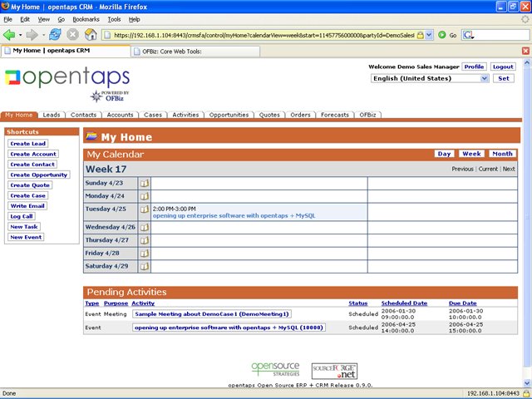Open the calendar icon for Tuesday 4/25
The width and height of the screenshot is (532, 399).
(144, 210)
